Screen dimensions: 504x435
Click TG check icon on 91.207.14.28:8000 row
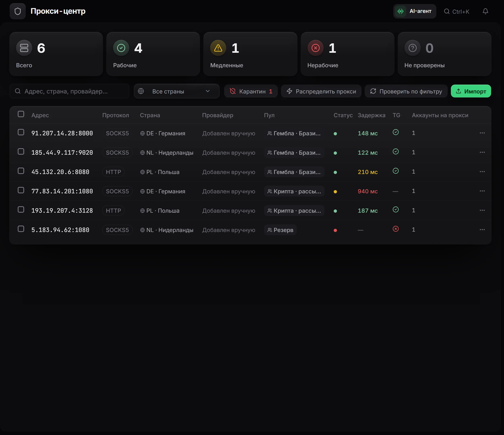396,132
